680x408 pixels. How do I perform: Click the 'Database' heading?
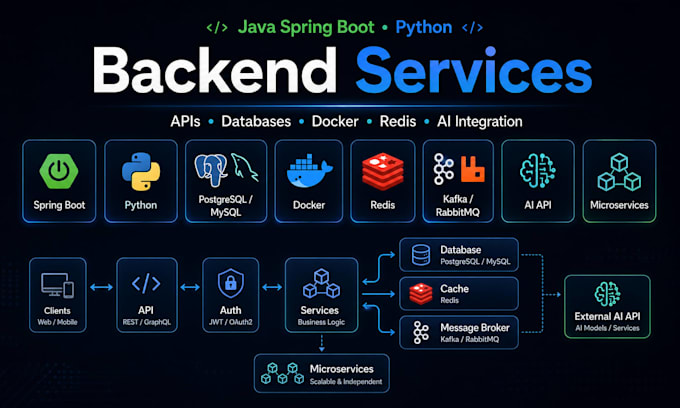[x=461, y=250]
